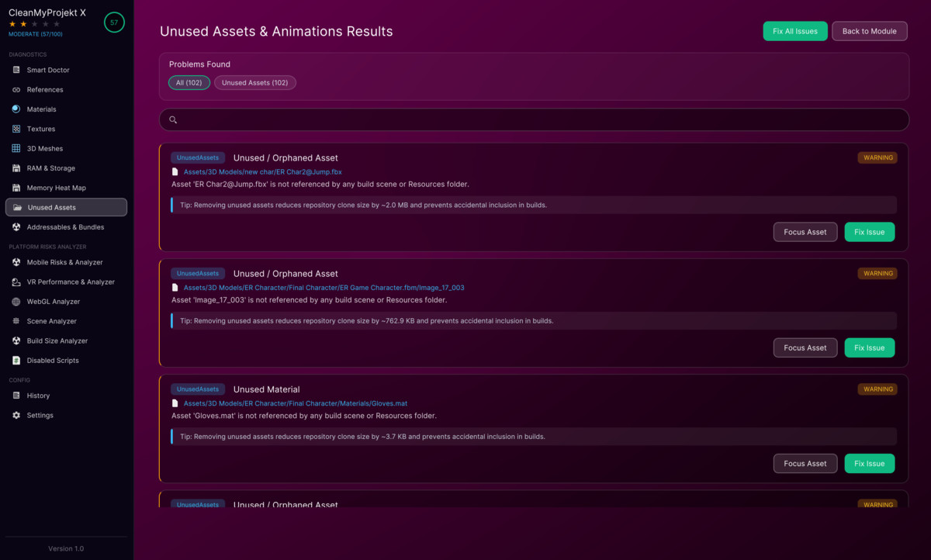Open Smart Doctor diagnostics icon
This screenshot has height=560, width=931.
(16, 70)
